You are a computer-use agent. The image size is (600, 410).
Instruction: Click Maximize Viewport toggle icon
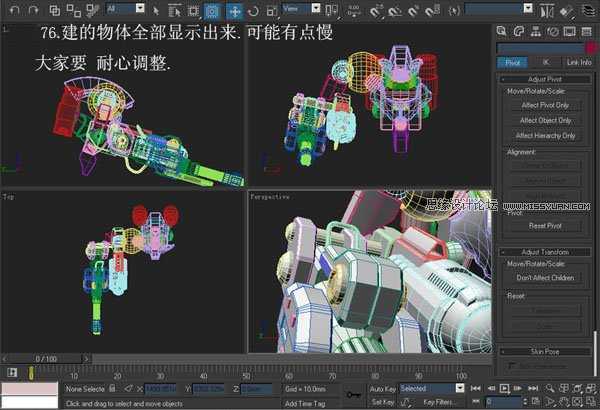(591, 402)
